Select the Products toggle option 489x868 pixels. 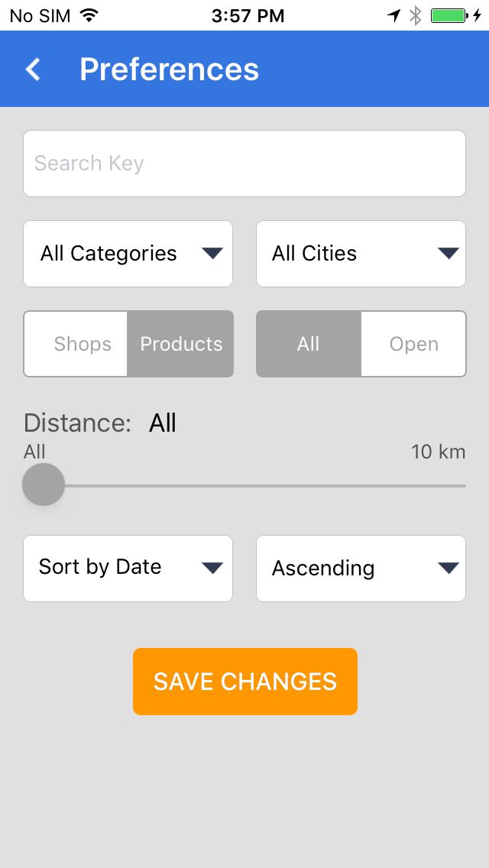point(181,344)
